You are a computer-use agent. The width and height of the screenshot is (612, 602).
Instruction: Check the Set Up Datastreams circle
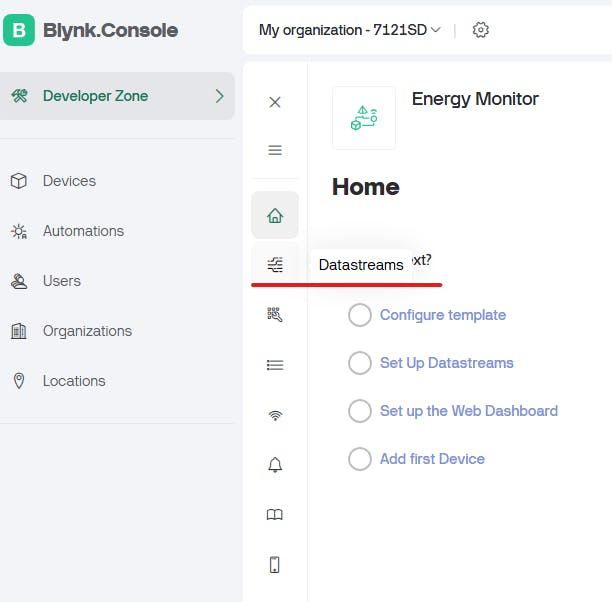pos(360,363)
